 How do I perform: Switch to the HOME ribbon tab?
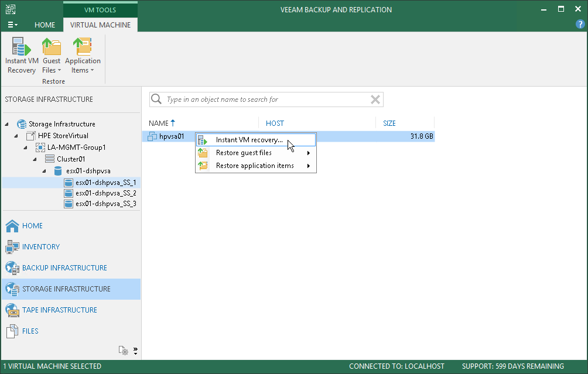click(45, 25)
